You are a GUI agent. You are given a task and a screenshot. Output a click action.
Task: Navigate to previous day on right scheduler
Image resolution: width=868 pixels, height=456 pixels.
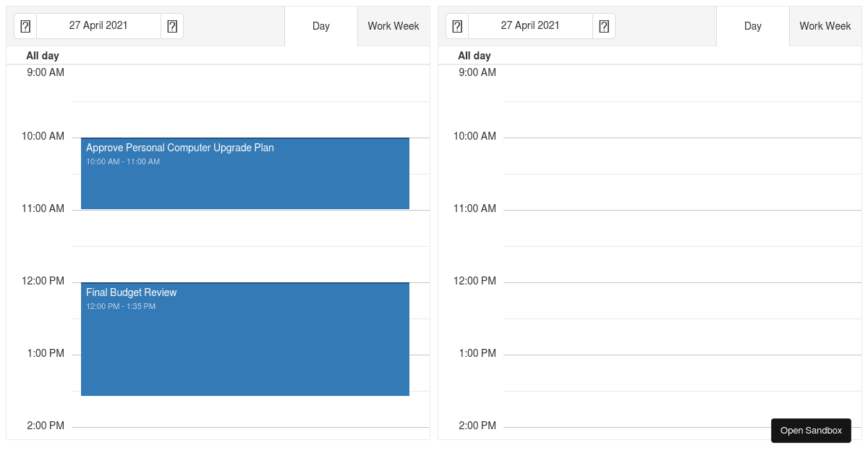coord(456,25)
